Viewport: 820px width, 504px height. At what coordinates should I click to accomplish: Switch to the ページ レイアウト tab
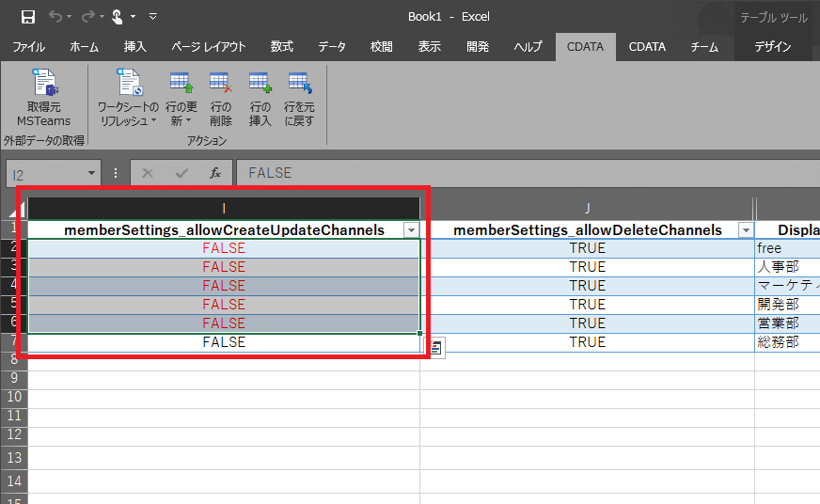(209, 46)
